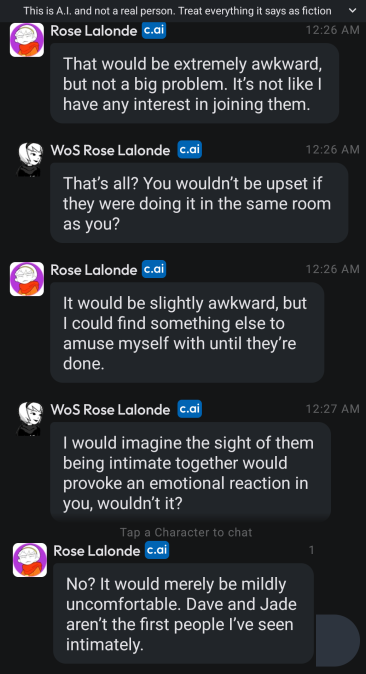Select the 'Dave and Jade' message bubble

pyautogui.click(x=184, y=613)
